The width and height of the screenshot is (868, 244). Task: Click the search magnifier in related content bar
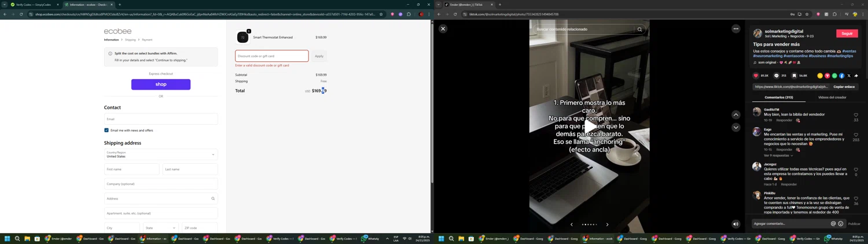[639, 29]
